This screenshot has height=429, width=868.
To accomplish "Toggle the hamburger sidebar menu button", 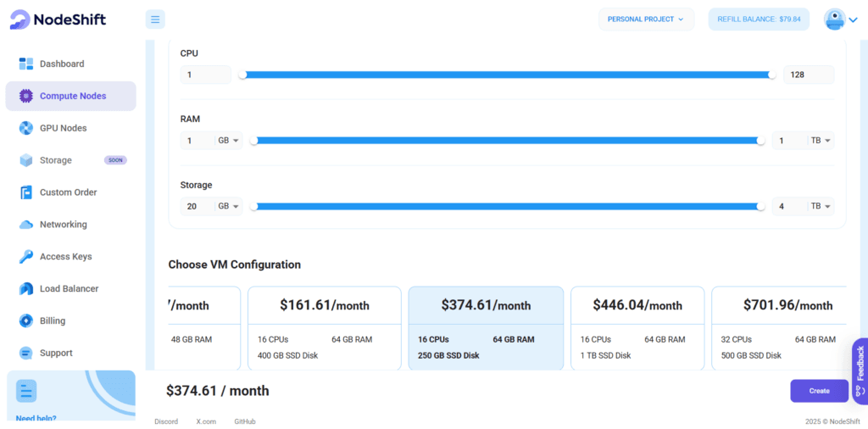I will (155, 19).
